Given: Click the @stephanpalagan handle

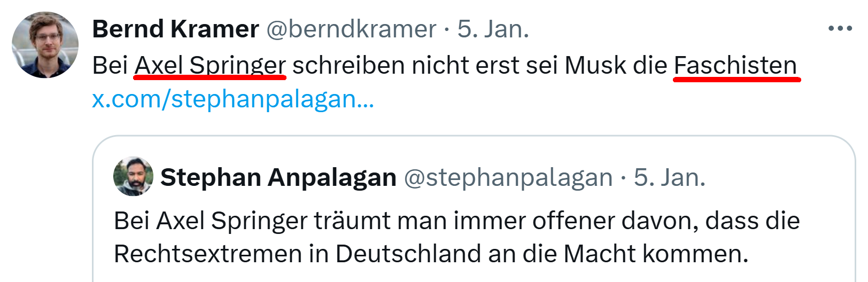Looking at the screenshot, I should click(508, 177).
